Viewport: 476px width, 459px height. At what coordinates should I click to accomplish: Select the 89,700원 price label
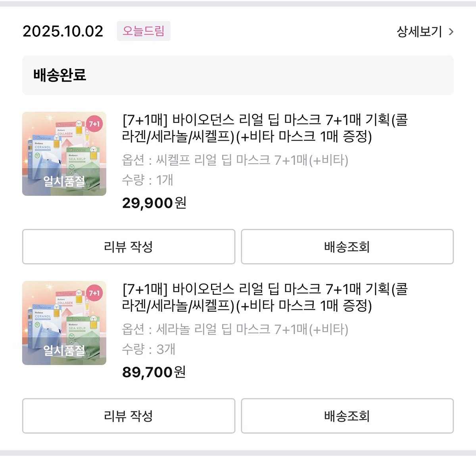pyautogui.click(x=154, y=372)
